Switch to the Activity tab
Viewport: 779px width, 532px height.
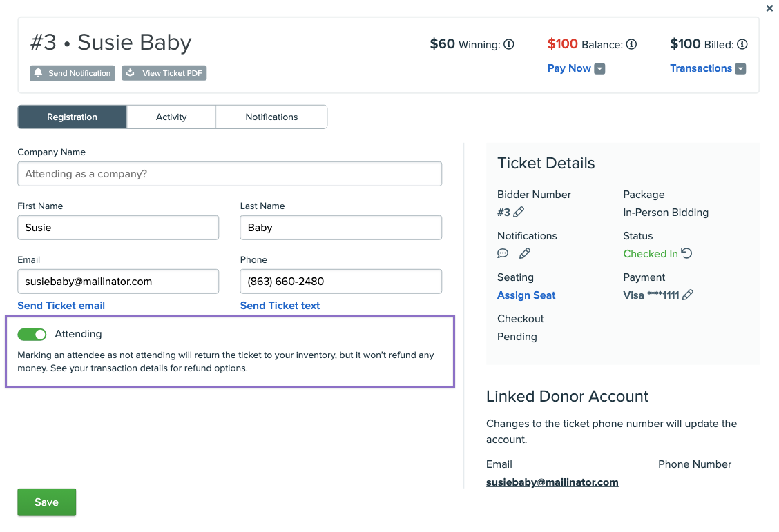coord(171,117)
